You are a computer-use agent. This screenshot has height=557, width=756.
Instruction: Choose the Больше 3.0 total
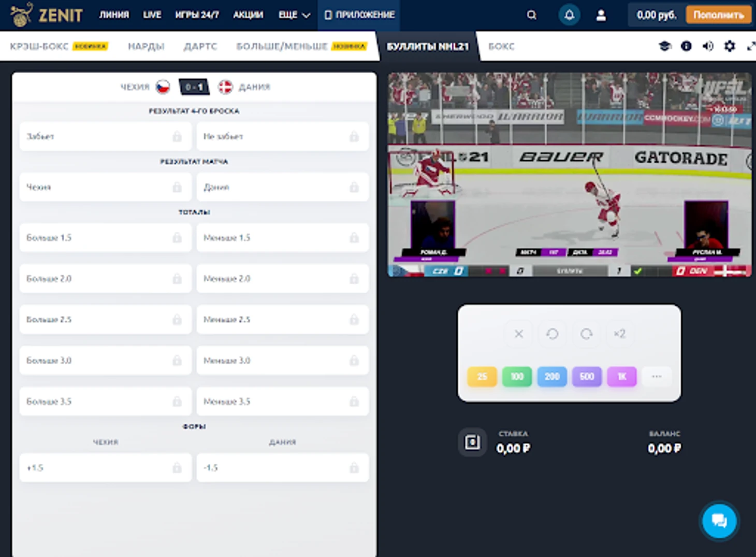tap(106, 361)
